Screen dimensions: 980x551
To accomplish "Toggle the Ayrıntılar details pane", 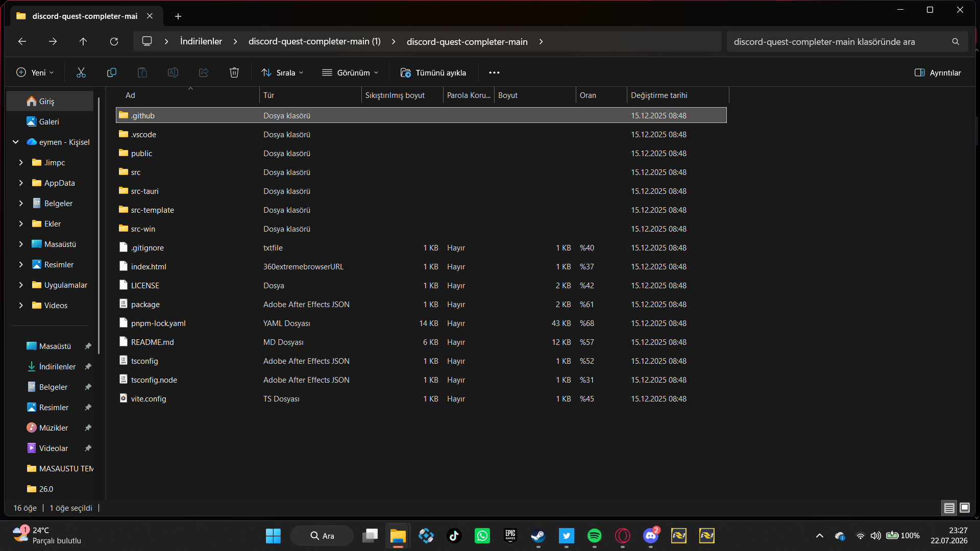I will [x=938, y=72].
